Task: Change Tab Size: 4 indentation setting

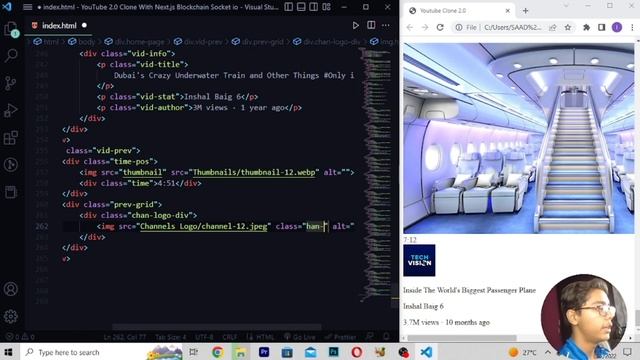Action: [x=171, y=337]
